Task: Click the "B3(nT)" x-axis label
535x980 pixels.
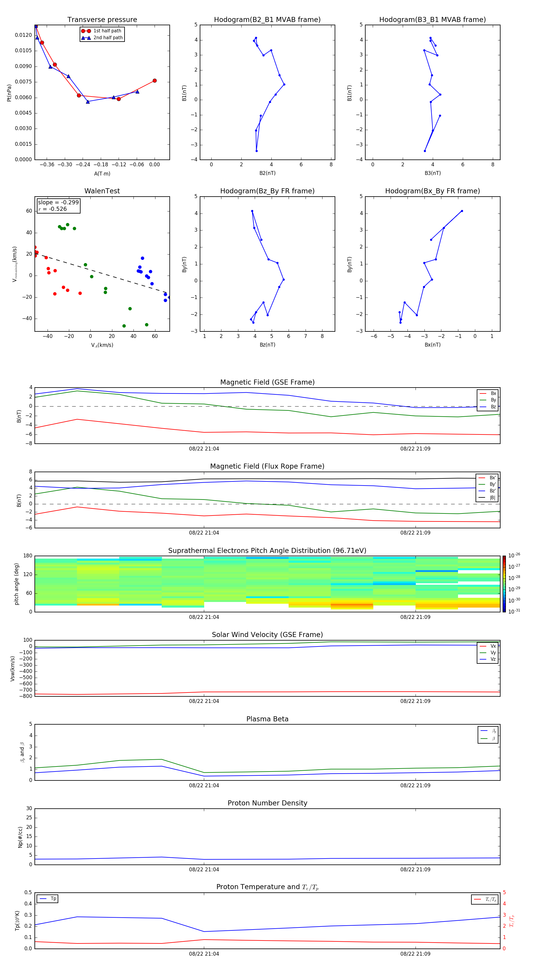Action: 432,173
